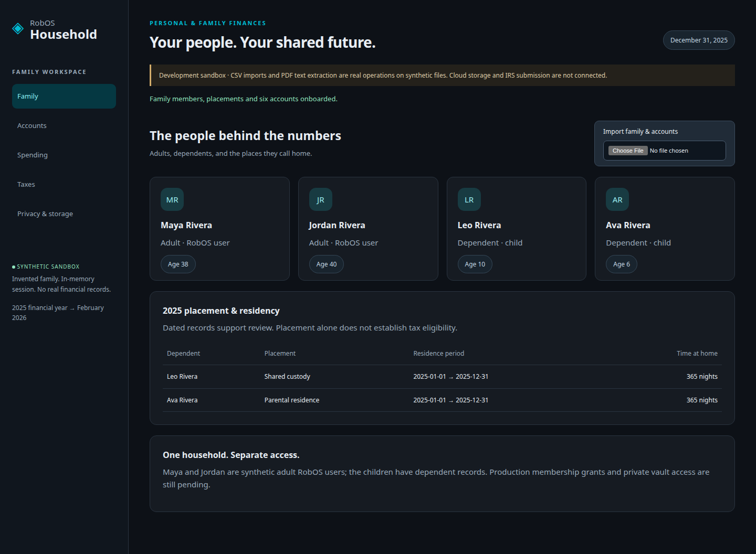Click Ava Rivera in the placement table

182,400
